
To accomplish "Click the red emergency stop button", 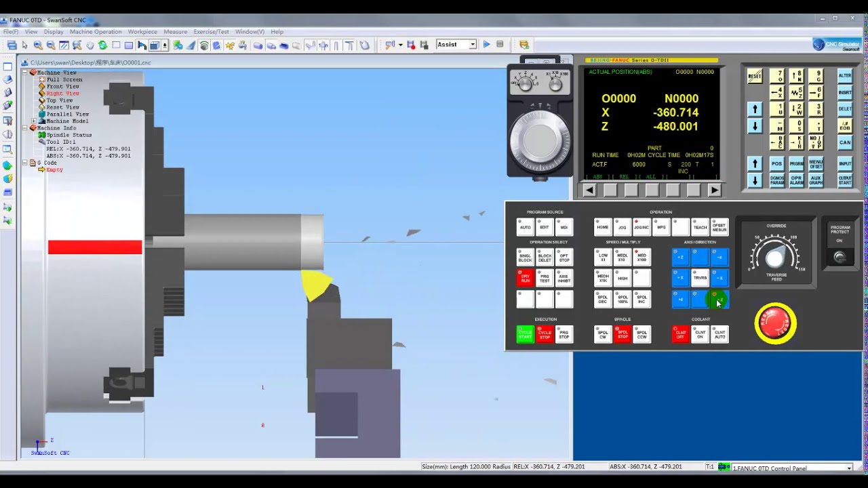I will 775,323.
